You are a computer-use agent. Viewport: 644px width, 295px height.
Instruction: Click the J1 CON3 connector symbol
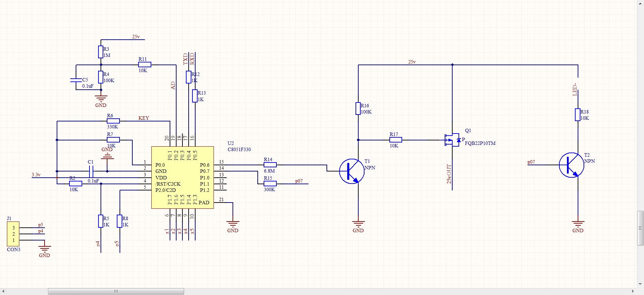13,234
